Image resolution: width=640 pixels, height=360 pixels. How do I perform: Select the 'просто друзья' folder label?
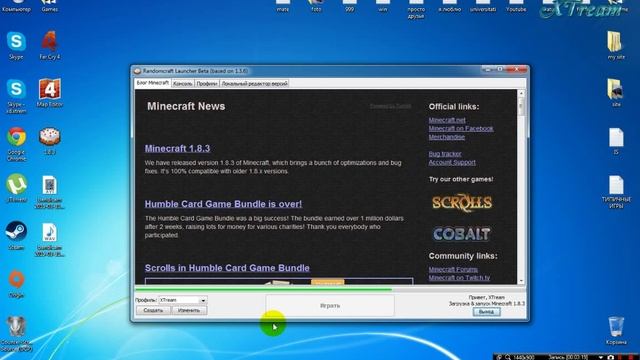click(x=416, y=13)
